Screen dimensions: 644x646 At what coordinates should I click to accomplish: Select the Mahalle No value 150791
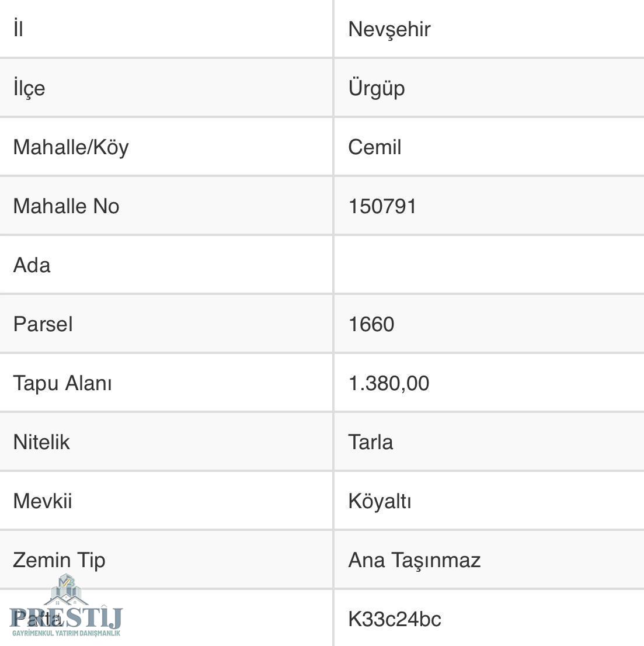[382, 206]
